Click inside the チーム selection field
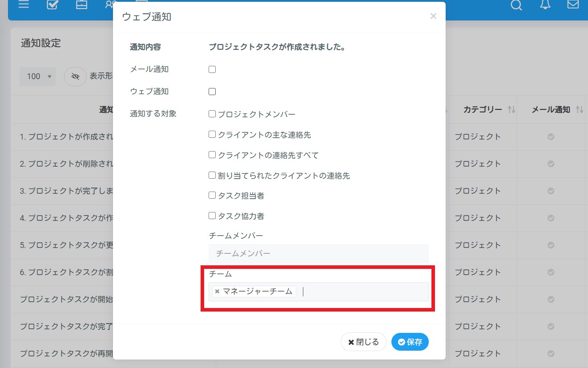The height and width of the screenshot is (368, 588). coord(318,292)
